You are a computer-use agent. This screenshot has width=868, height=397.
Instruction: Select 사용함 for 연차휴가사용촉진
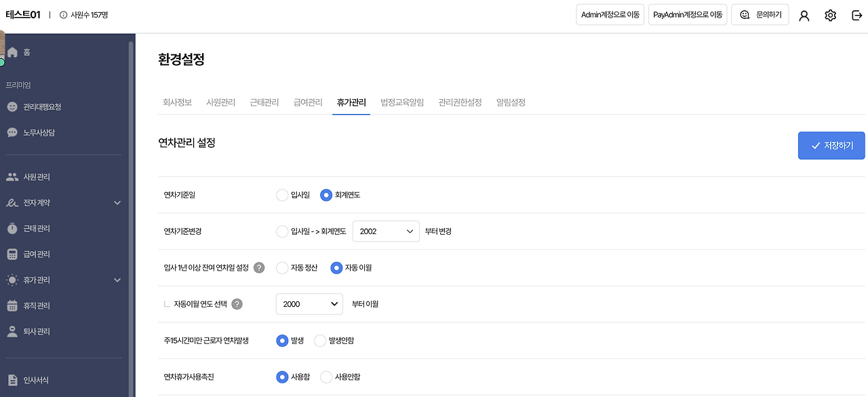[x=282, y=377]
